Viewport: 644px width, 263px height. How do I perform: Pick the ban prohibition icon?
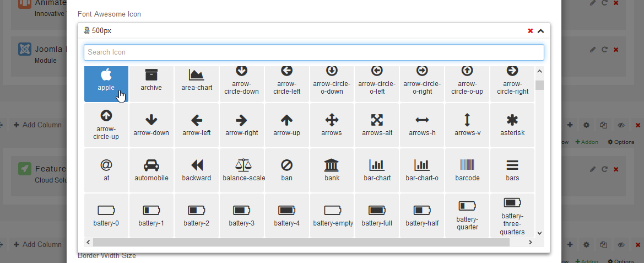click(286, 170)
